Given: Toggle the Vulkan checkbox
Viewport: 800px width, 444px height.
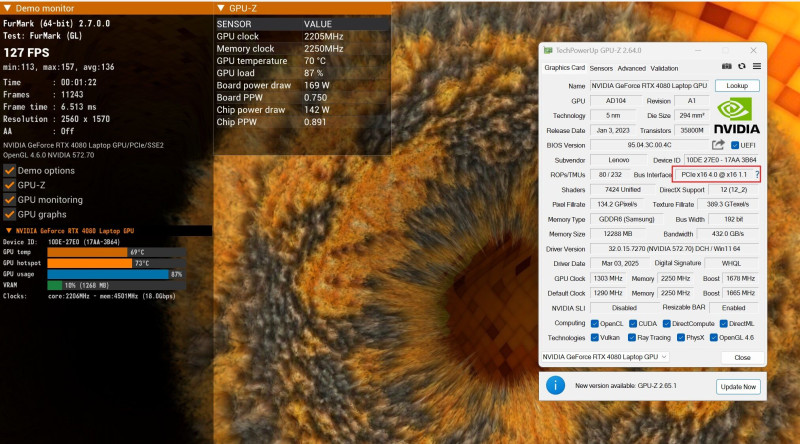Looking at the screenshot, I should (594, 337).
